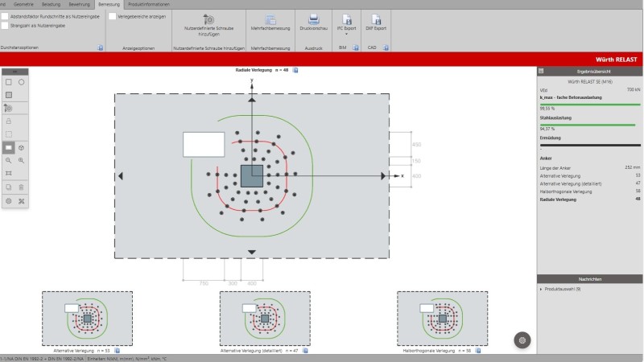Click the zoom to fit extents icon
The image size is (644, 362).
coord(9,173)
